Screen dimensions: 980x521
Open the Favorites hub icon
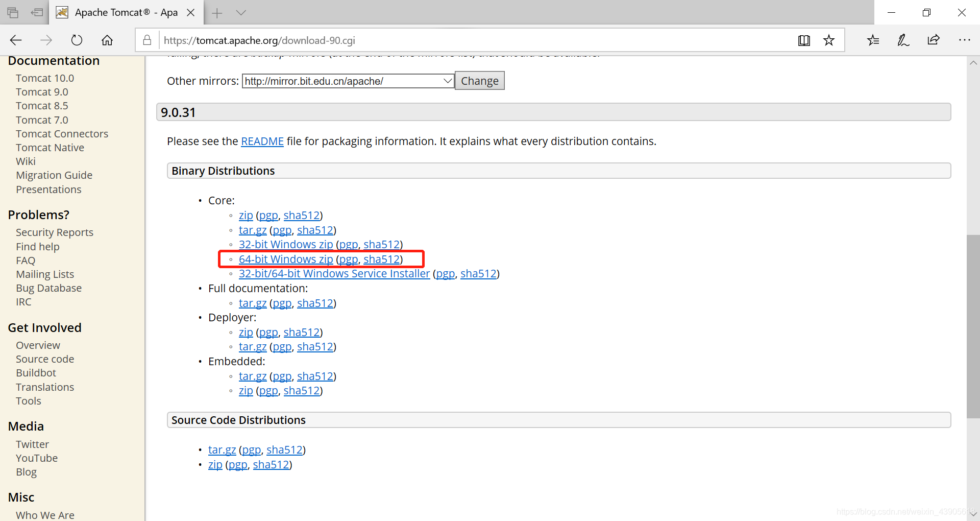[x=873, y=40]
